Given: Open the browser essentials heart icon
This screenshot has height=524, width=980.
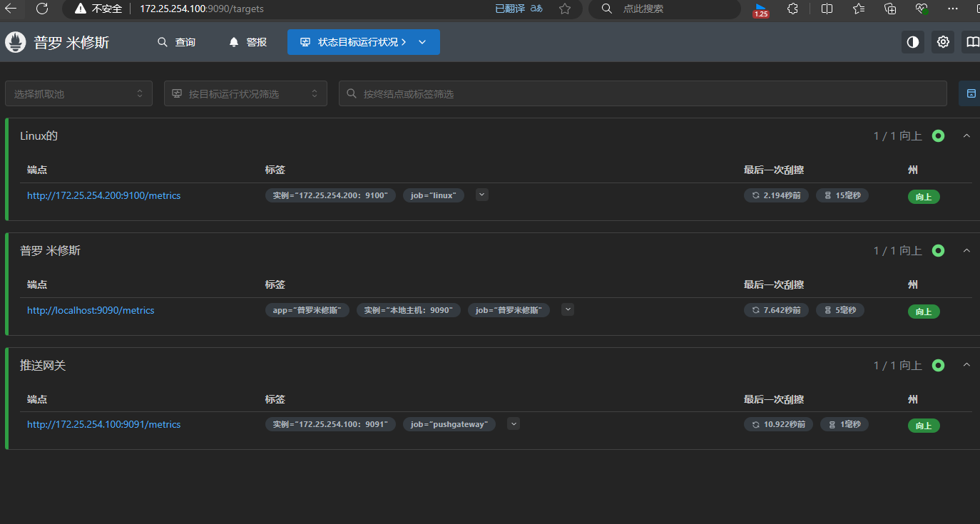Looking at the screenshot, I should pos(922,9).
